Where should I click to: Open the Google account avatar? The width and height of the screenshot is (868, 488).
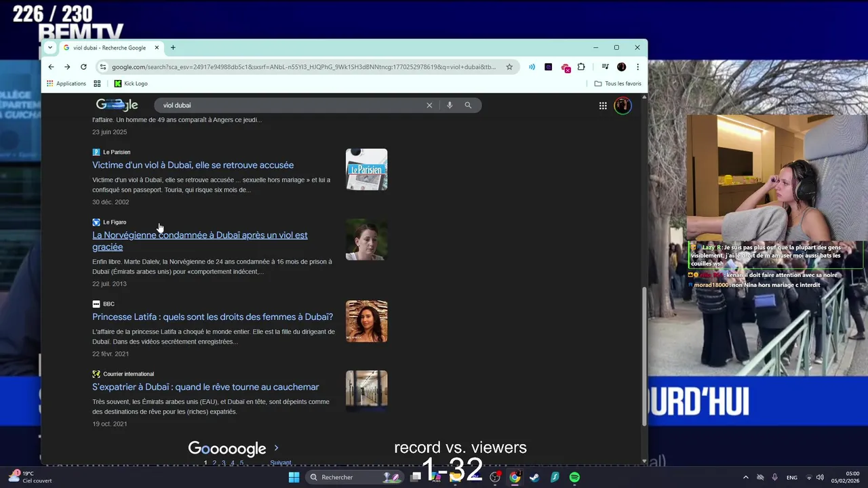pyautogui.click(x=623, y=106)
